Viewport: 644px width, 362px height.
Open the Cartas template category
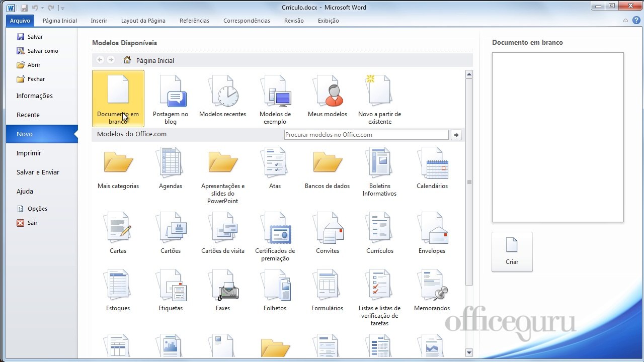pyautogui.click(x=118, y=233)
